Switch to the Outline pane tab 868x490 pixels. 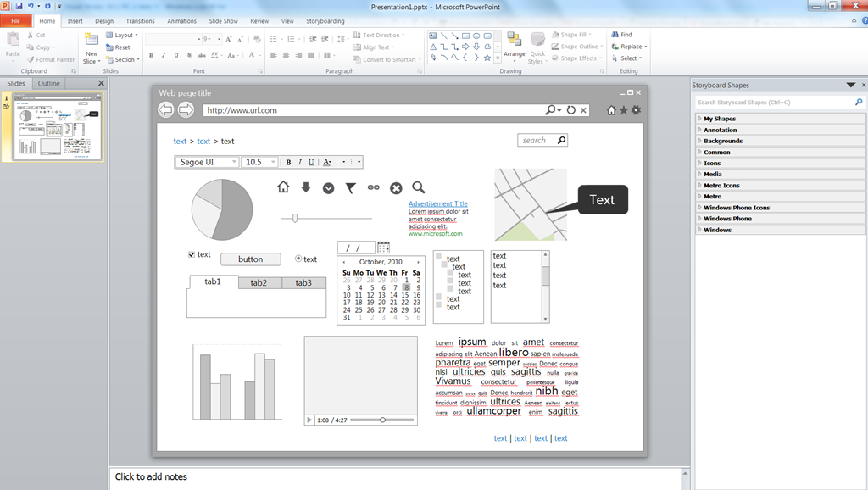click(x=48, y=84)
